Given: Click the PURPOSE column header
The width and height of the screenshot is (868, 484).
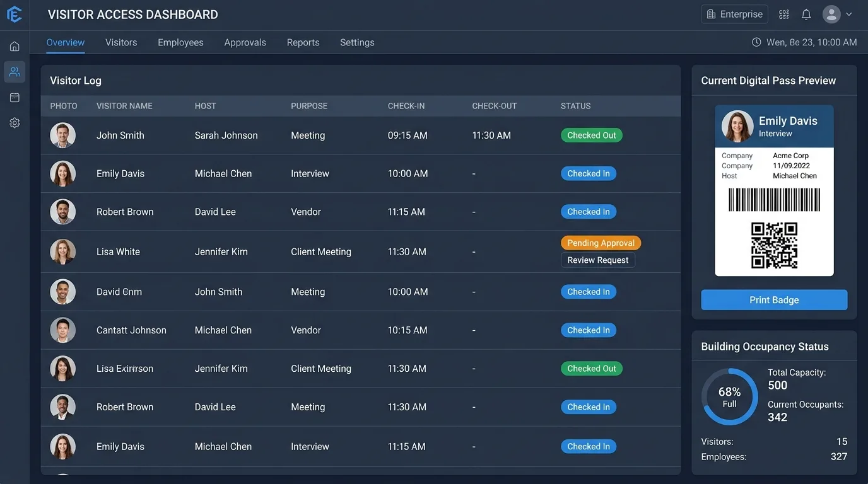Looking at the screenshot, I should [309, 106].
